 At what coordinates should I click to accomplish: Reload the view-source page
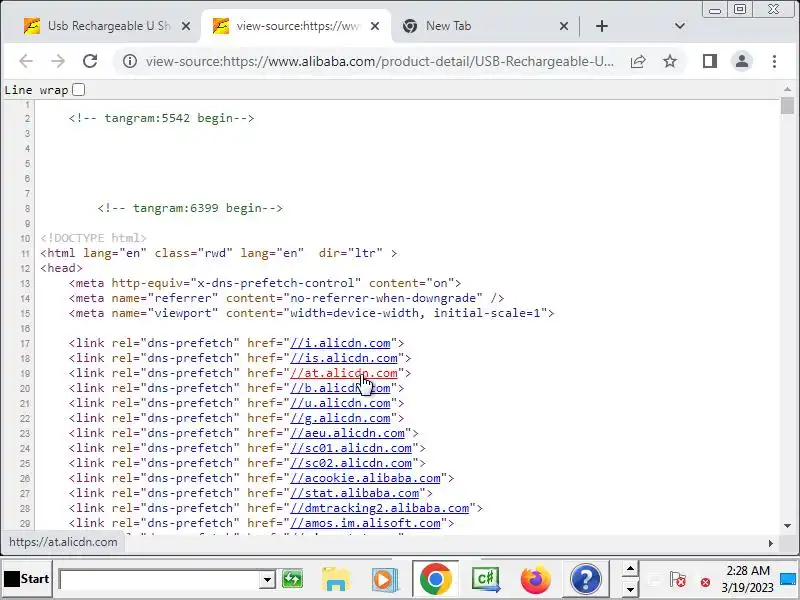tap(90, 61)
